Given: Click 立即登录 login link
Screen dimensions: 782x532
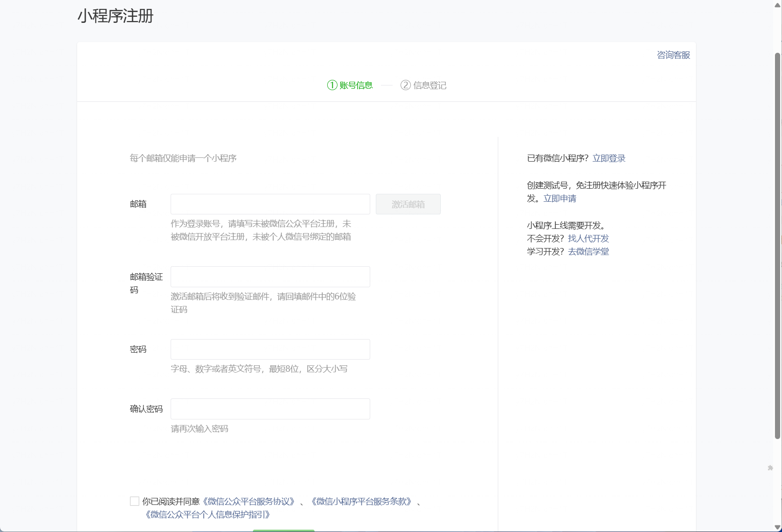Looking at the screenshot, I should point(609,158).
